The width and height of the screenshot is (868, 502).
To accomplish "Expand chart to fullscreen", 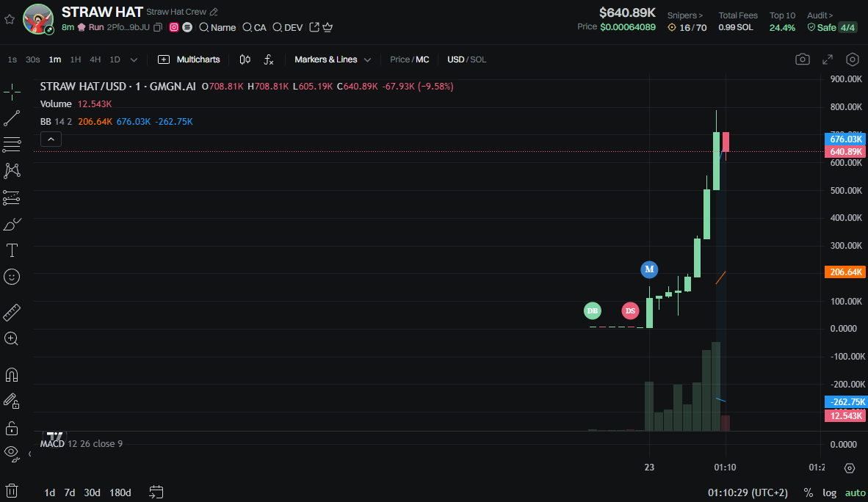I will pos(828,59).
